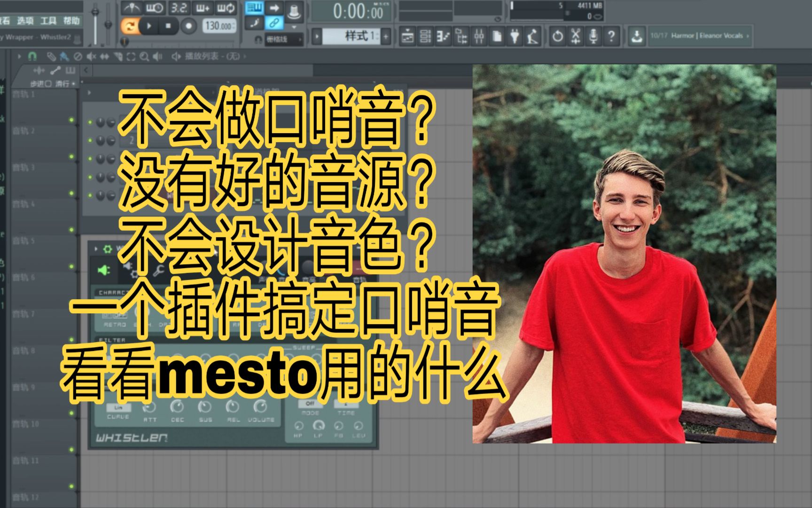Click the 130.000 tempo field

[x=219, y=26]
